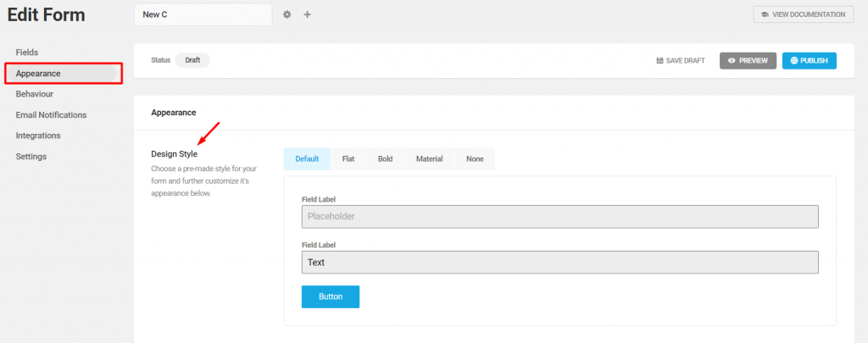Image resolution: width=868 pixels, height=343 pixels.
Task: Switch to Flat design style
Action: click(x=348, y=158)
